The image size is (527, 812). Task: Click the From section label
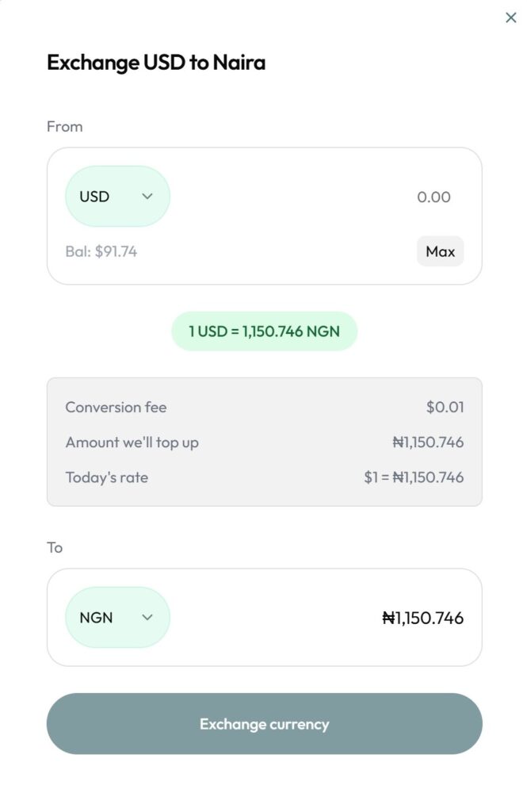point(64,127)
